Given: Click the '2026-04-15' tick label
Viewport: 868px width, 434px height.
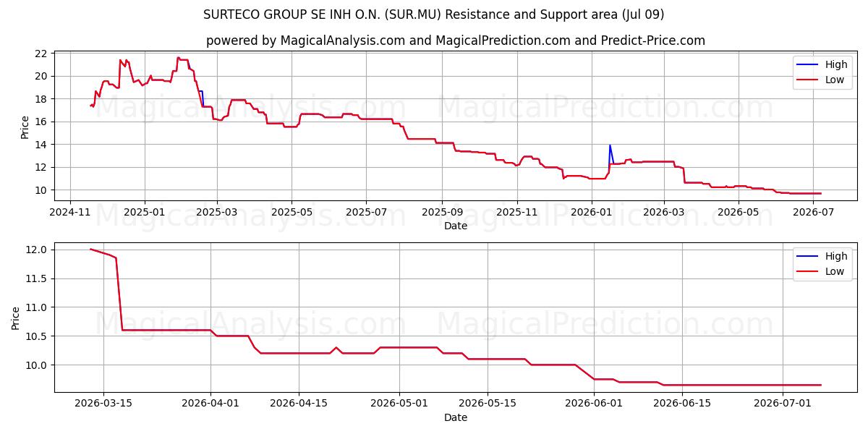Looking at the screenshot, I should [x=299, y=404].
